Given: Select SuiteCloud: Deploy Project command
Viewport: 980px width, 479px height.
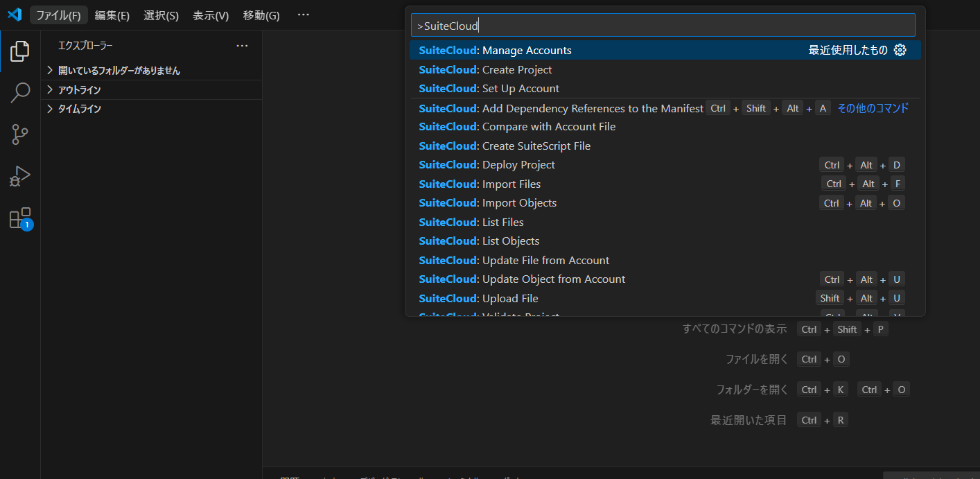Looking at the screenshot, I should point(665,165).
